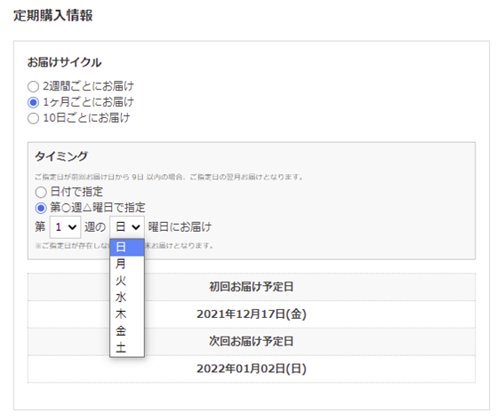Click chevron arrow of the week number select
504x420 pixels.
tap(73, 227)
